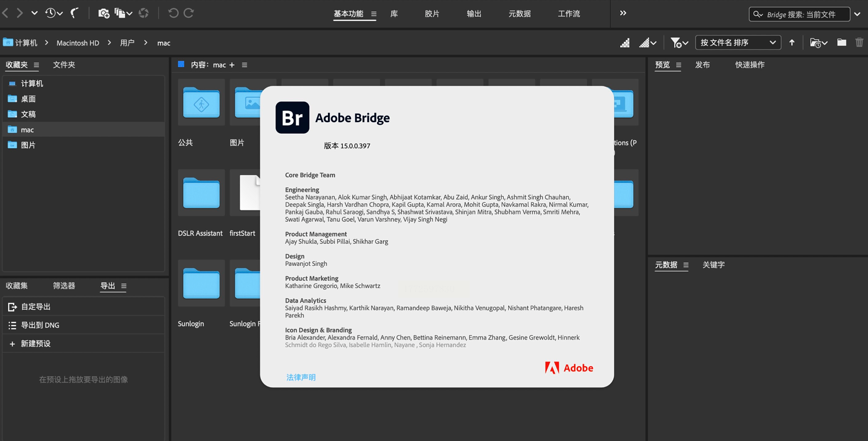Open the filter by rating funnel menu
The image size is (868, 441).
click(679, 43)
